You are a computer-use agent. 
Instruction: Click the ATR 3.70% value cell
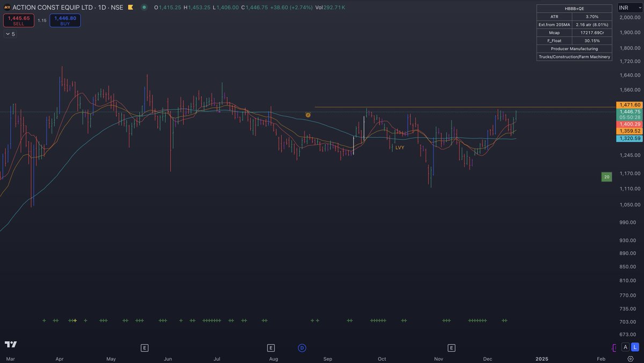pyautogui.click(x=592, y=17)
